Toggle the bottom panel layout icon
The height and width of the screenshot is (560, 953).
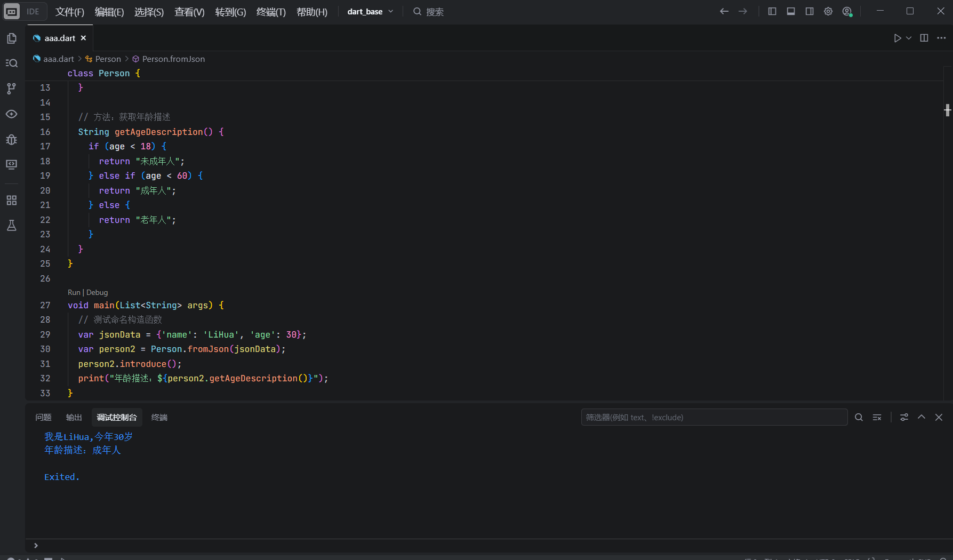click(791, 11)
